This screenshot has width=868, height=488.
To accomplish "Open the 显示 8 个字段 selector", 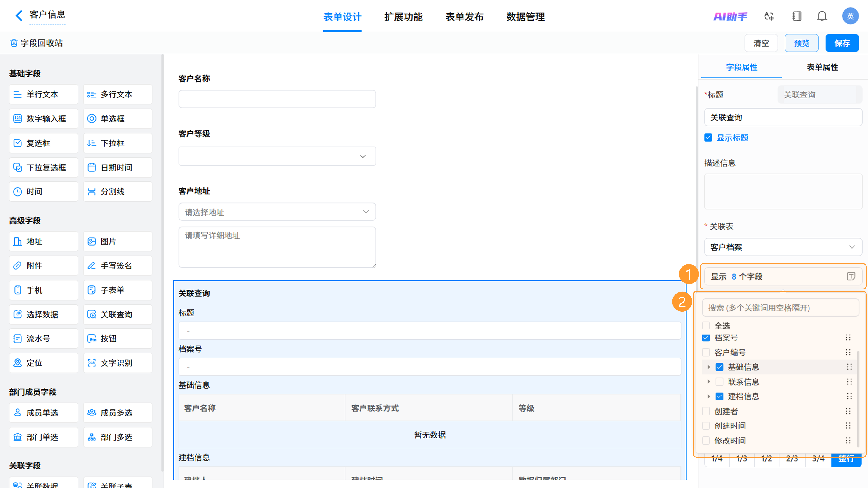I will coord(783,277).
